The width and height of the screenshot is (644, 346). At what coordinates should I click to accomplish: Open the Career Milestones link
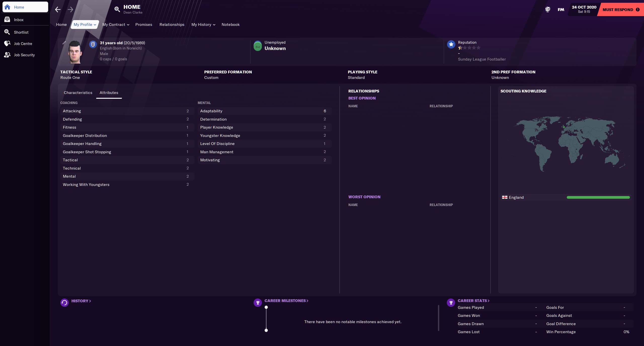pos(286,301)
